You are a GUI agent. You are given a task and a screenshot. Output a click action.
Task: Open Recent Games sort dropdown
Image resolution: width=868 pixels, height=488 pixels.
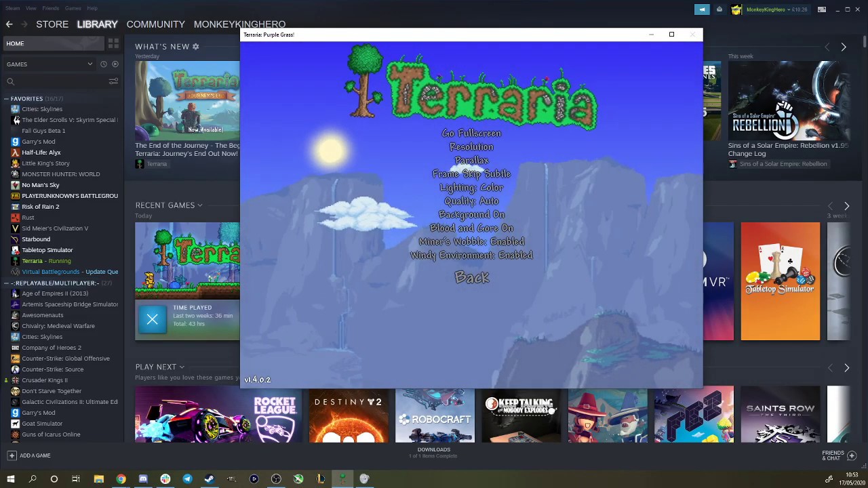[x=200, y=205]
